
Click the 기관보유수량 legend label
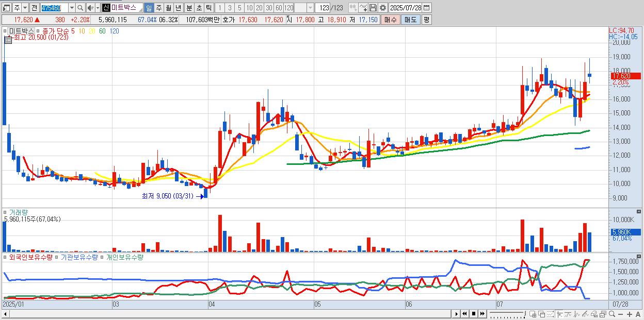pos(79,257)
